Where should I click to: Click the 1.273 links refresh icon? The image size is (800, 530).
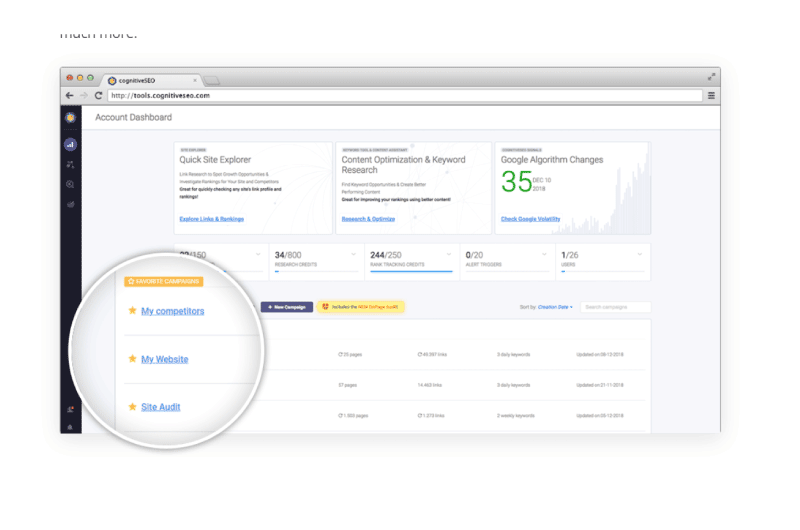point(420,416)
